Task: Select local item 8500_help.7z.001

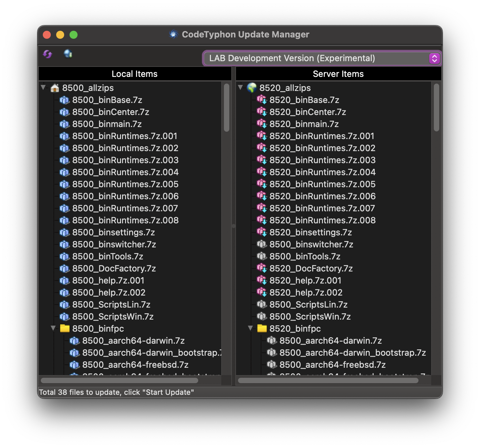Action: pyautogui.click(x=108, y=281)
